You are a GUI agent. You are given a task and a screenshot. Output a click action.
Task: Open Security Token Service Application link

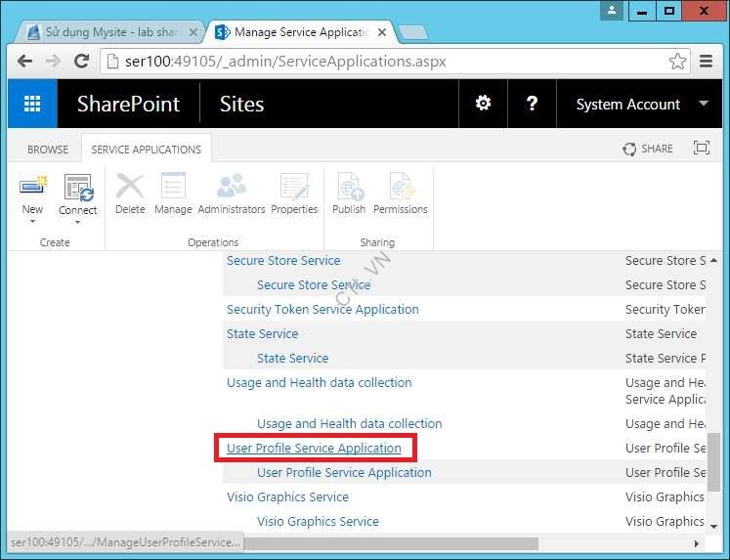[322, 310]
